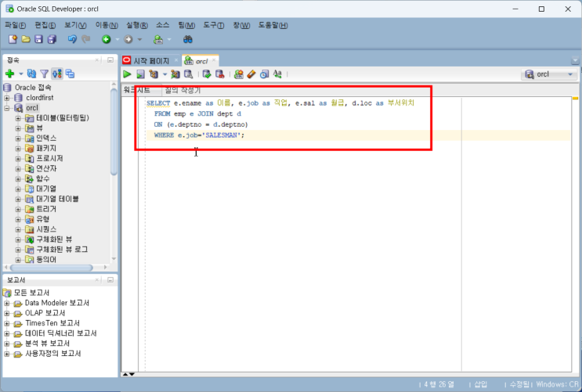This screenshot has width=582, height=392.
Task: Switch to the 시작 페이지 tab
Action: pyautogui.click(x=151, y=61)
